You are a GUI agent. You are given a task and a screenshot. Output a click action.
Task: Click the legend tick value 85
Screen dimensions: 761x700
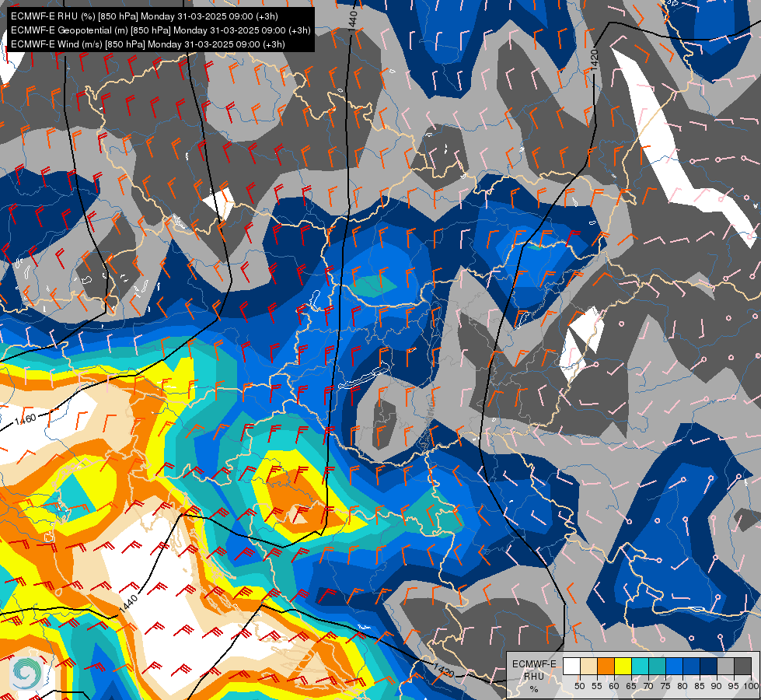click(x=699, y=686)
